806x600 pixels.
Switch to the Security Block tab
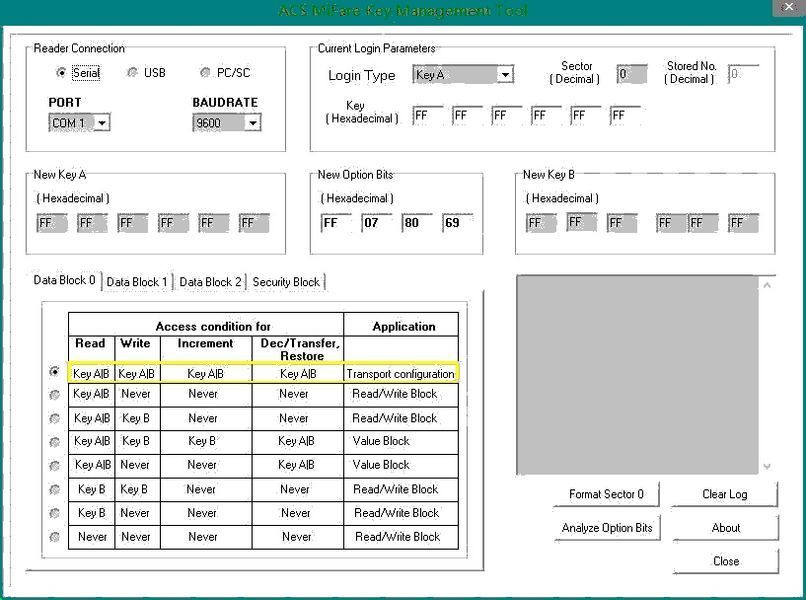286,282
